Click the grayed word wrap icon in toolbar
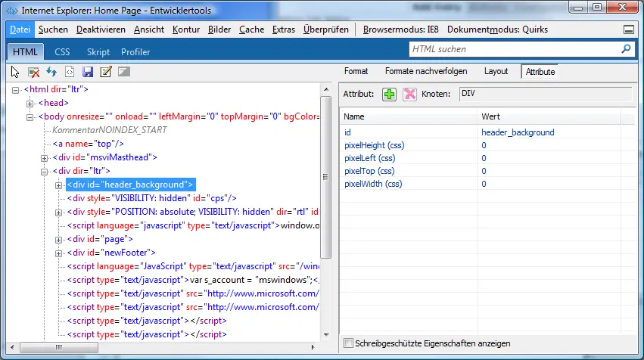 [123, 72]
